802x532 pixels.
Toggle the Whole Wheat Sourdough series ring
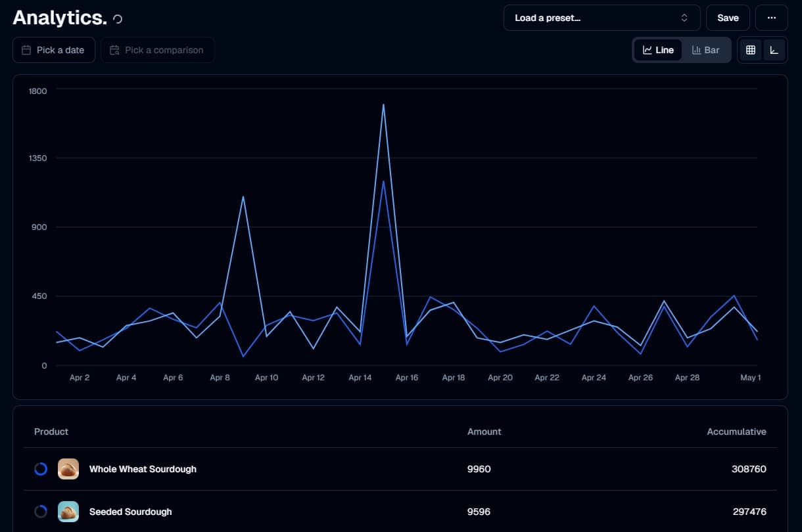click(41, 469)
